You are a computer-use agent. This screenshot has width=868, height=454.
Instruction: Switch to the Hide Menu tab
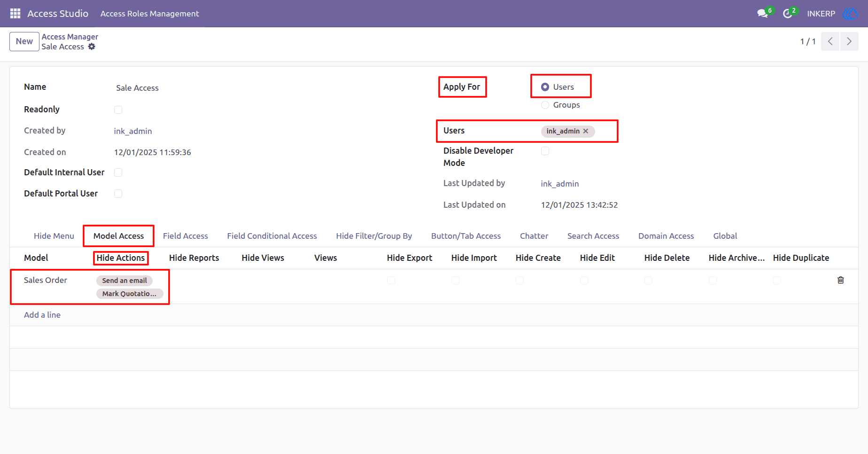[54, 236]
